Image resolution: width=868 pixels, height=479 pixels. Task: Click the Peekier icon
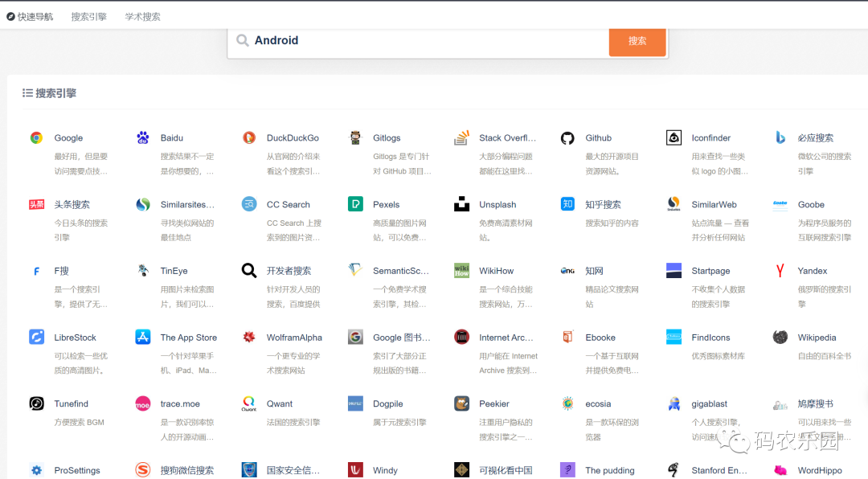[461, 403]
